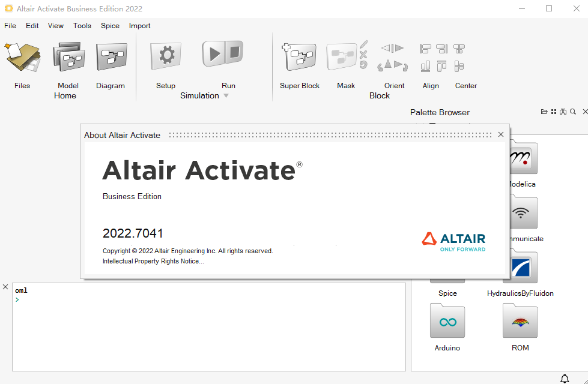The height and width of the screenshot is (384, 588).
Task: Open the HydraulicsByFluidon palette folder
Action: click(x=521, y=267)
